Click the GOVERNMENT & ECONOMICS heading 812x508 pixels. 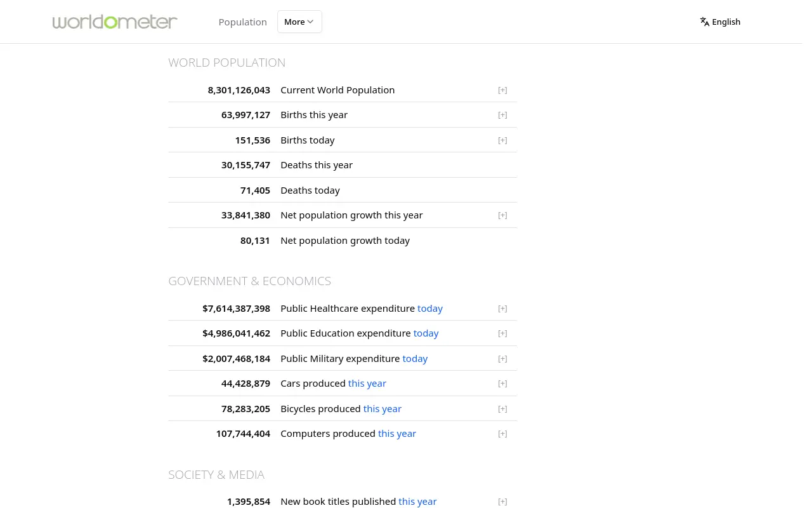click(250, 281)
